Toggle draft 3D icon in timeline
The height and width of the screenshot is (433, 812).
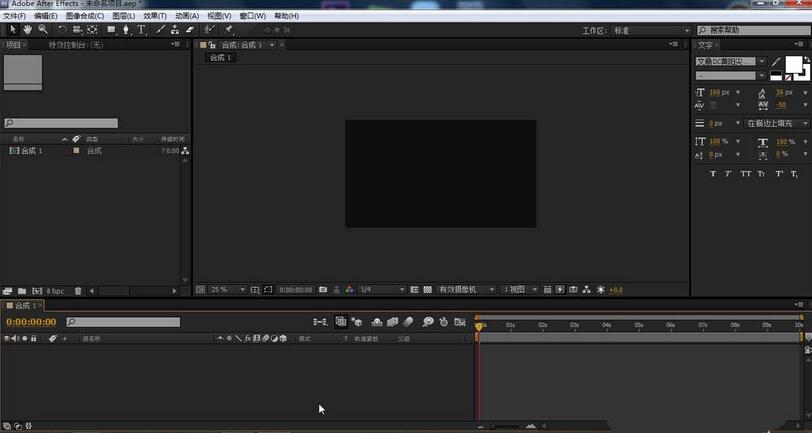tap(357, 322)
